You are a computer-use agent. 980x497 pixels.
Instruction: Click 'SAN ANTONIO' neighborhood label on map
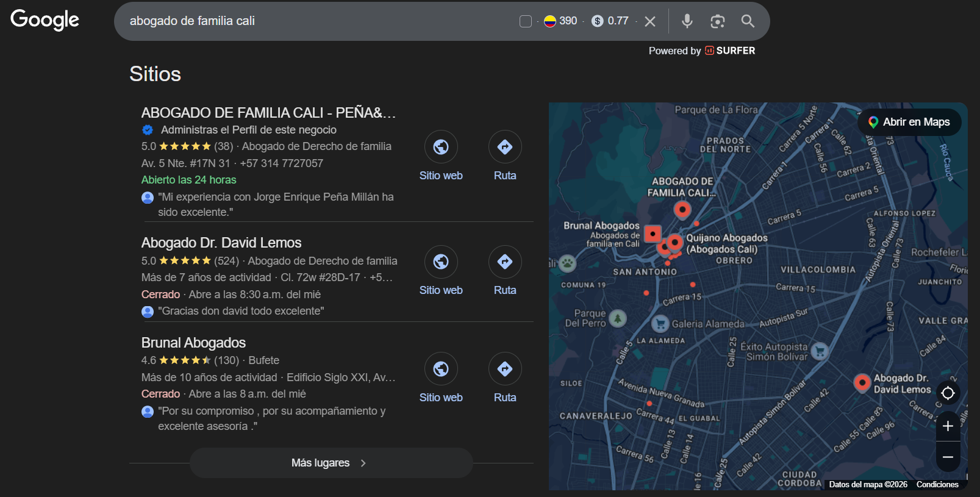[x=645, y=272]
